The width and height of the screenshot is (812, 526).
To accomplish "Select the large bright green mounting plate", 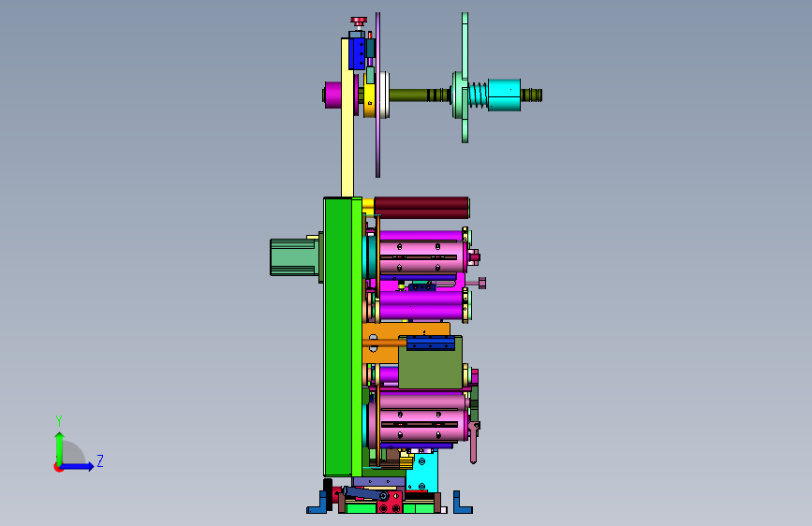I will point(342,337).
